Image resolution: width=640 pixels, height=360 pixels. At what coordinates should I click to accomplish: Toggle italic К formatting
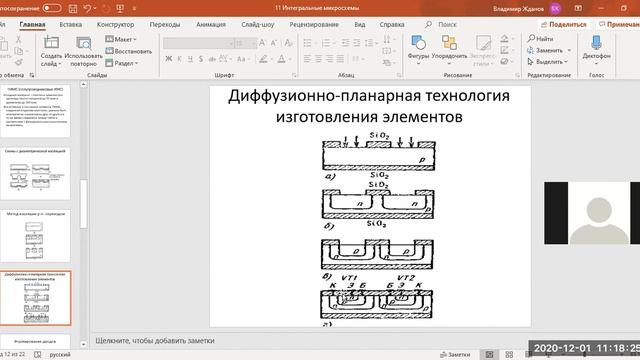click(x=179, y=59)
